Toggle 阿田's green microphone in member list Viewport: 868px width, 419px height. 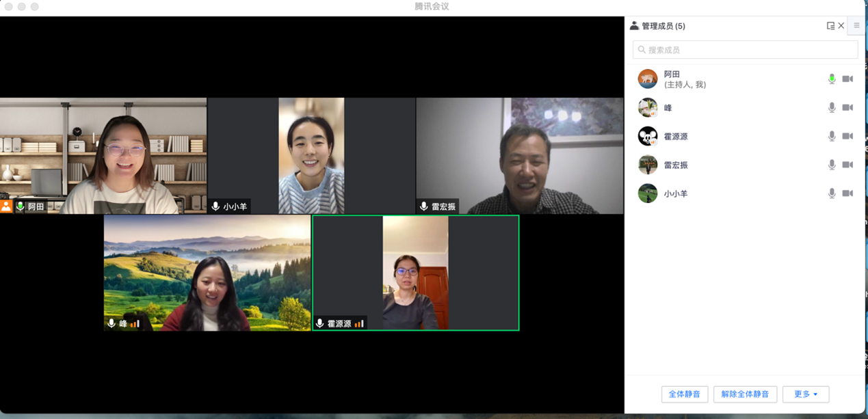[x=832, y=79]
